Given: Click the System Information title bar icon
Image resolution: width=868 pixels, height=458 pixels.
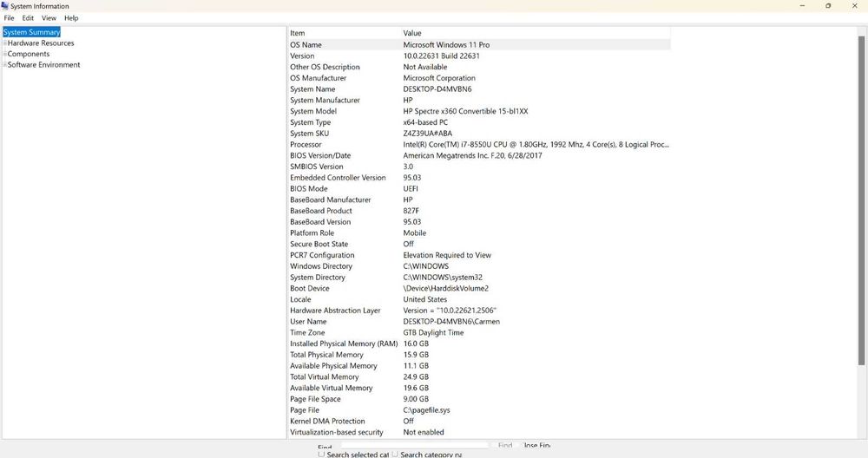Looking at the screenshot, I should pyautogui.click(x=5, y=6).
